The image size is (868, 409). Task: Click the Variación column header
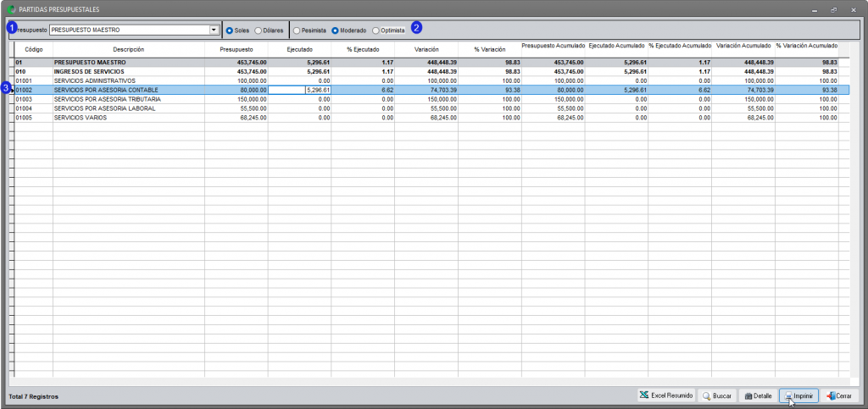click(x=426, y=49)
